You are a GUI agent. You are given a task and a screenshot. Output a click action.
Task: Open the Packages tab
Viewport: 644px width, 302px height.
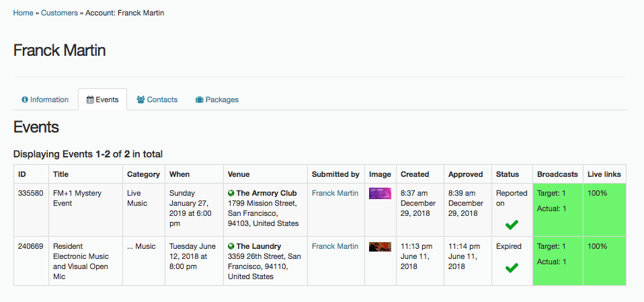point(217,100)
